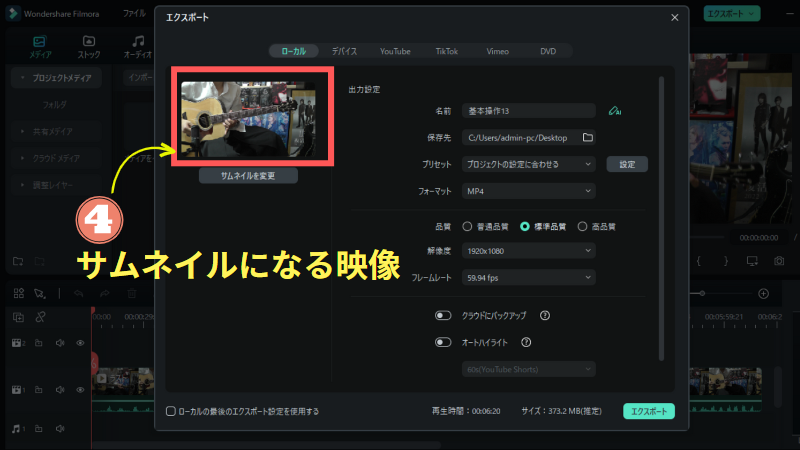Screen dimensions: 800x450
Task: Open the 1920x1080 resolution dropdown
Action: (529, 251)
